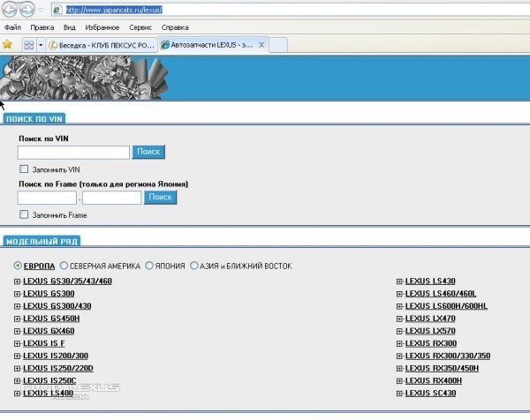Open the Quick Tabs dropdown arrow

tap(41, 44)
